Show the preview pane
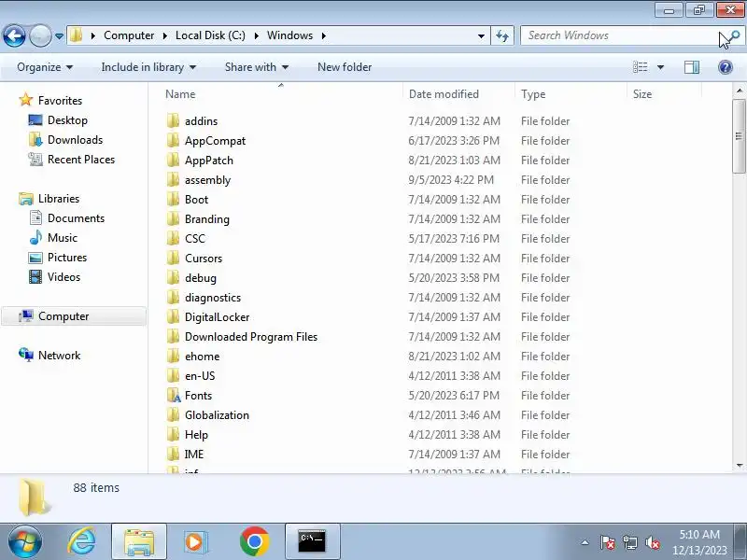The image size is (747, 560). [692, 67]
